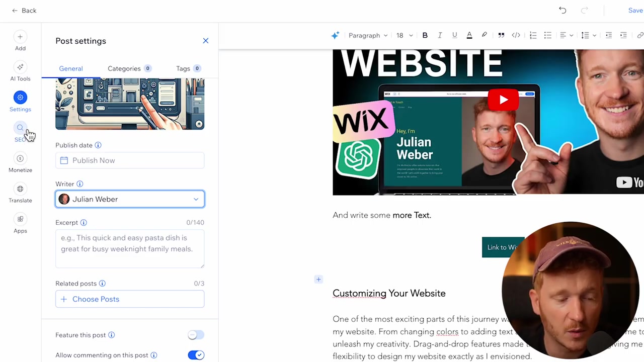Click the AI sparkle icon in toolbar
Screen dimensions: 644x362
click(x=335, y=35)
